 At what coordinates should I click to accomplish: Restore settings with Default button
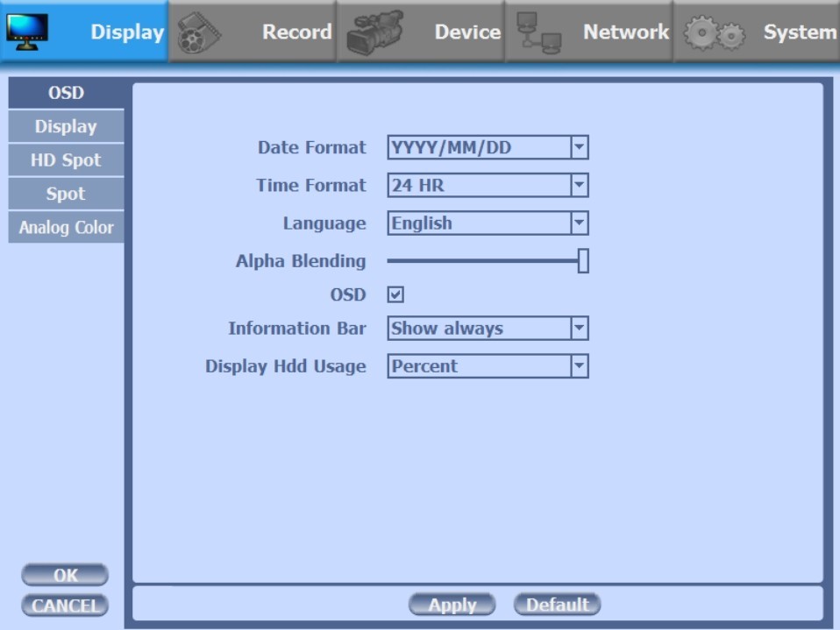(x=557, y=605)
